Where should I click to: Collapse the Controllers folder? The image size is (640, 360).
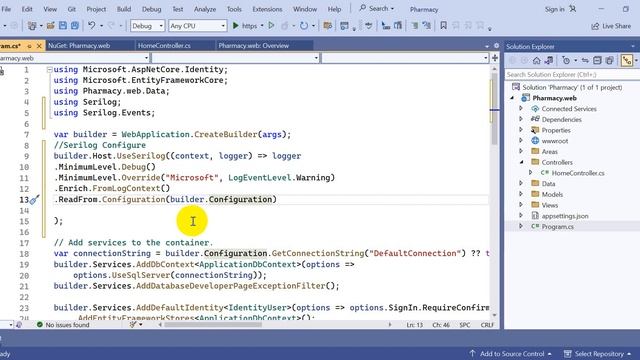click(521, 162)
